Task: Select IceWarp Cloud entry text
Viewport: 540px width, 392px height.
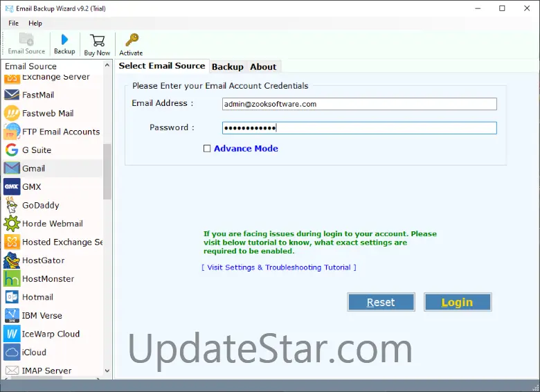Action: [51, 334]
